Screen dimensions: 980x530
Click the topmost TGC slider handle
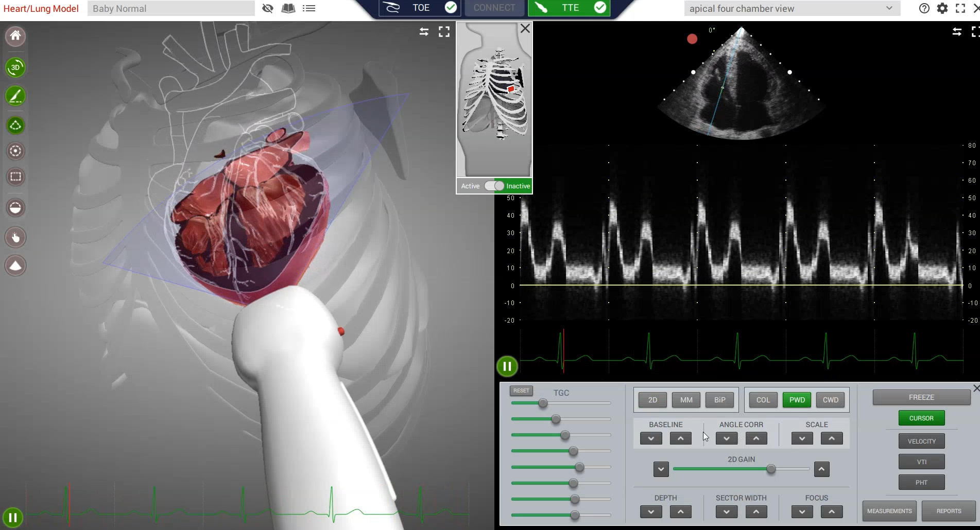coord(543,403)
